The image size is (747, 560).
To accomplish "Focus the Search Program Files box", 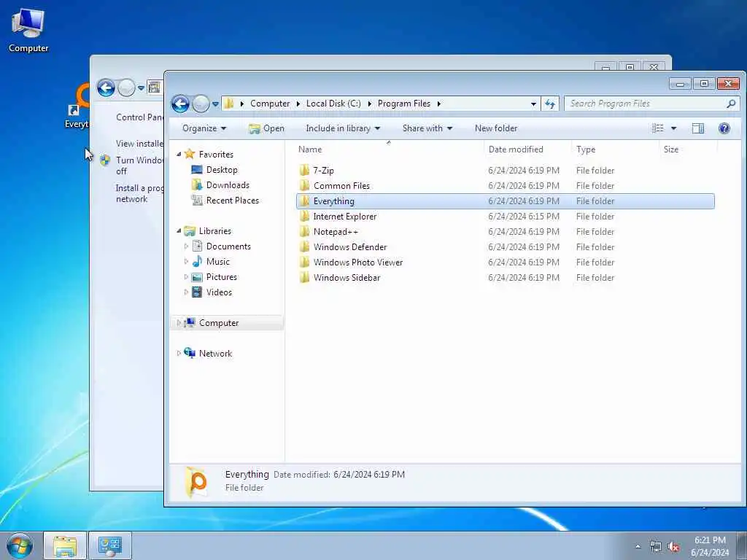I will (651, 104).
